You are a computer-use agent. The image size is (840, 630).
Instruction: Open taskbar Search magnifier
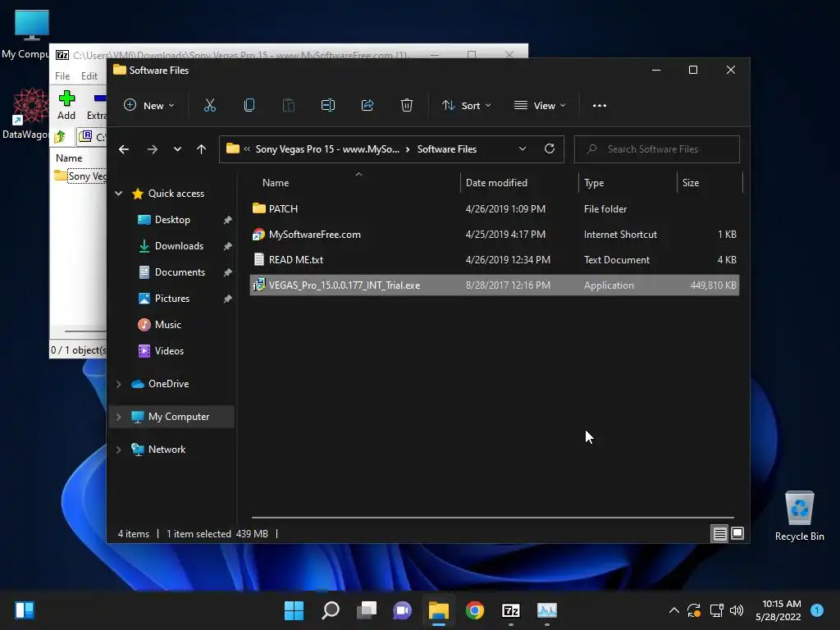330,610
